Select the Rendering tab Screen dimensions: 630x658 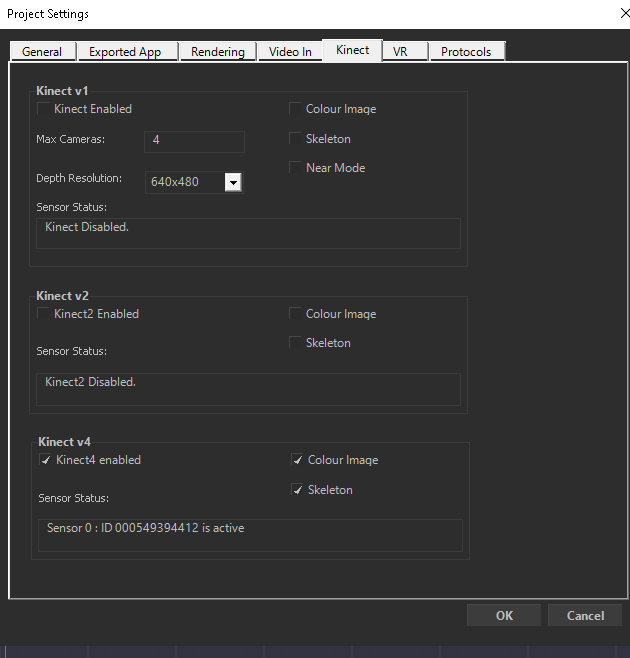pyautogui.click(x=218, y=52)
